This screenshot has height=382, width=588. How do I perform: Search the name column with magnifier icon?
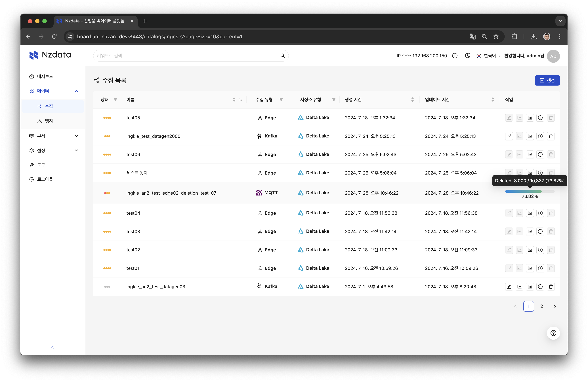tap(240, 99)
